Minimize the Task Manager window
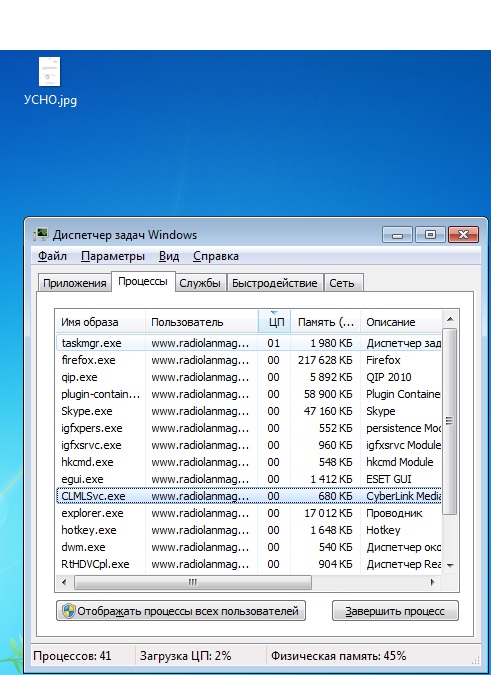Screen dimensions: 491x675 coord(398,235)
